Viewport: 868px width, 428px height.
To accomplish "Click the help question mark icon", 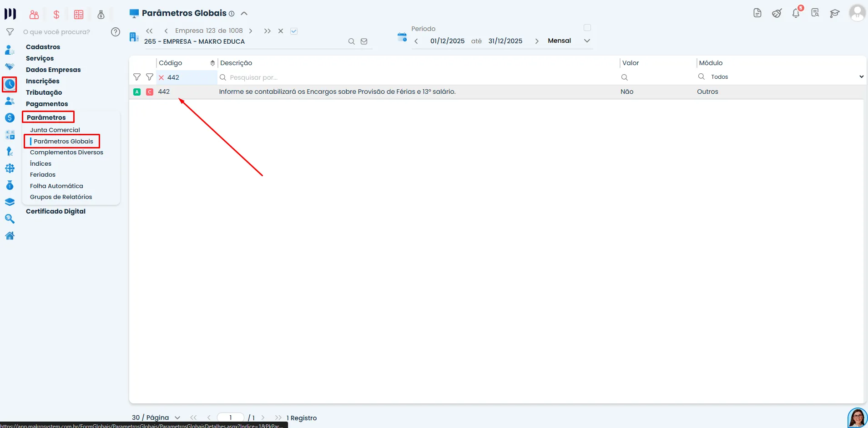I will click(x=116, y=32).
